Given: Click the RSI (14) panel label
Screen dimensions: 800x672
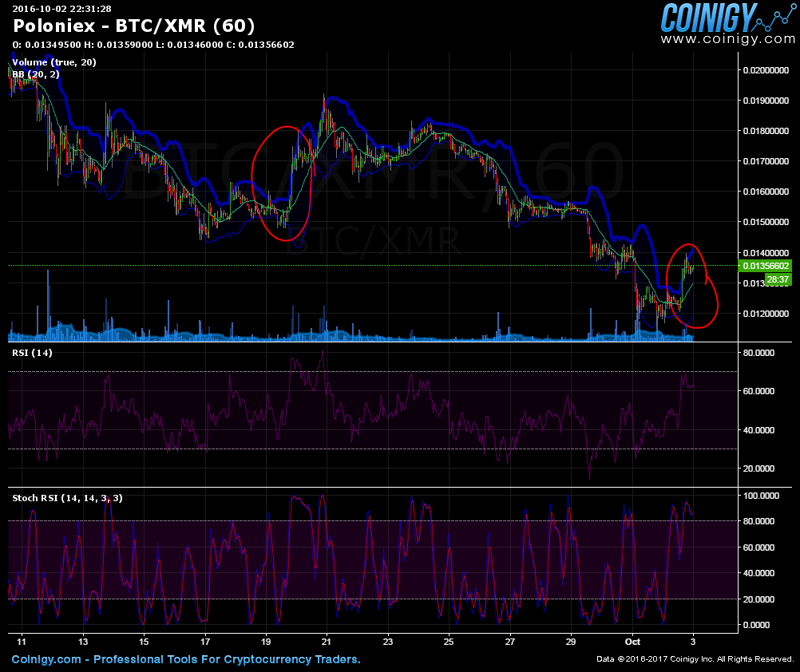Looking at the screenshot, I should [x=32, y=353].
